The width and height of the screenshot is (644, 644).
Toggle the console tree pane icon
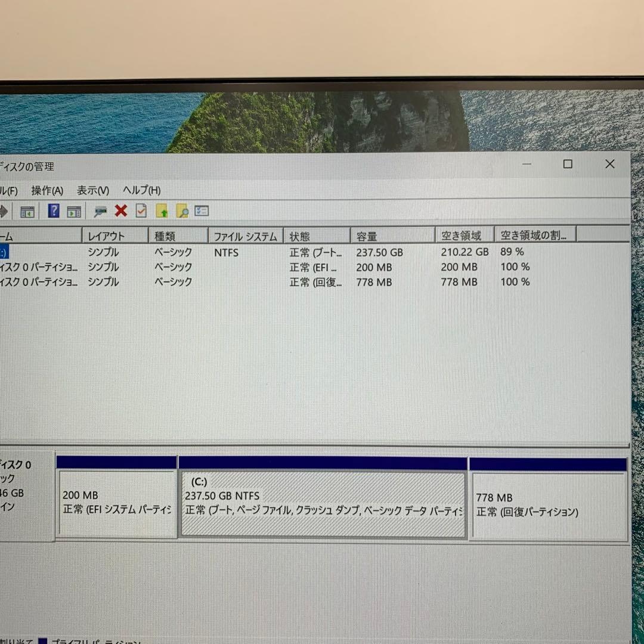pyautogui.click(x=26, y=210)
